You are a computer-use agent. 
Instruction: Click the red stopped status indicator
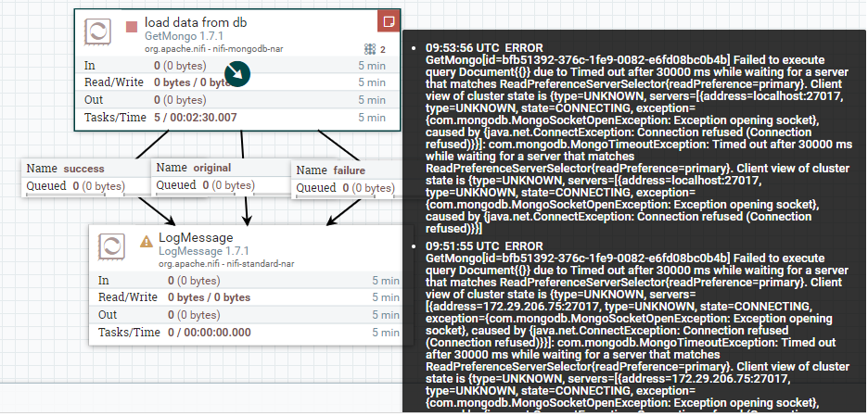tap(131, 27)
